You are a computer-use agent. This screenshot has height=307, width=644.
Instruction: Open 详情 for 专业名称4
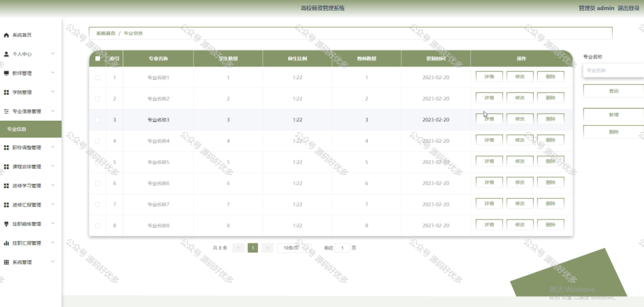[489, 140]
